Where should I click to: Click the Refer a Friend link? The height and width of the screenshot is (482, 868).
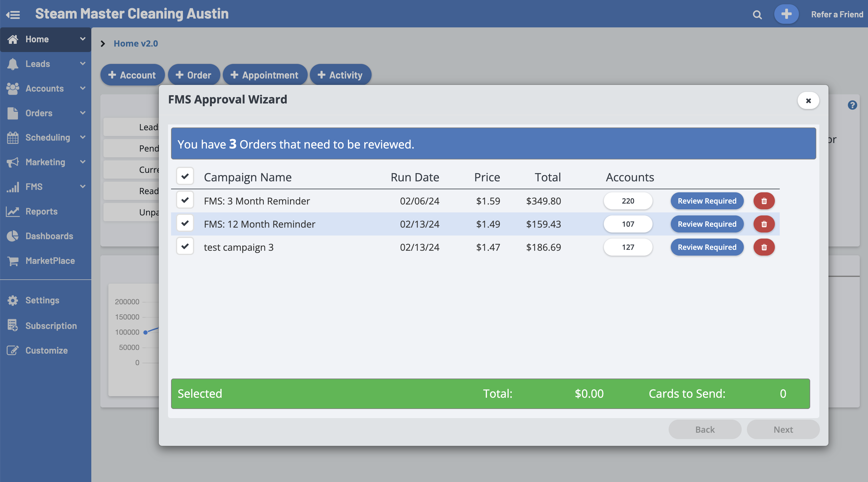click(x=837, y=15)
